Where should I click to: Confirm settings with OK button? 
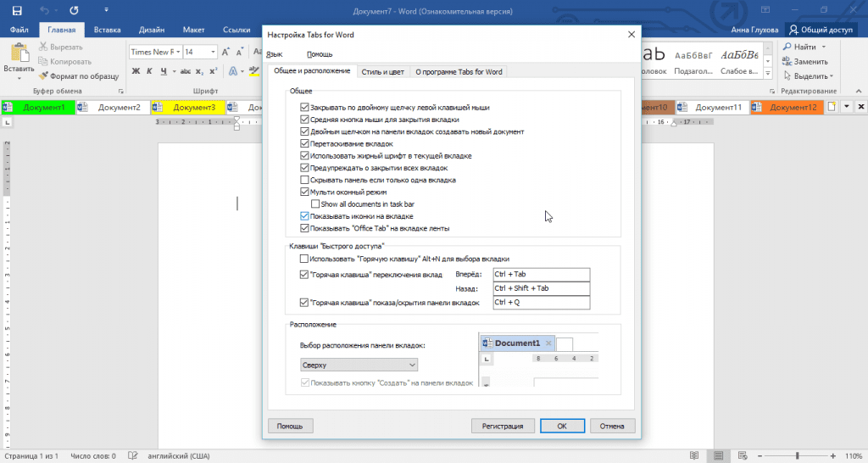563,426
